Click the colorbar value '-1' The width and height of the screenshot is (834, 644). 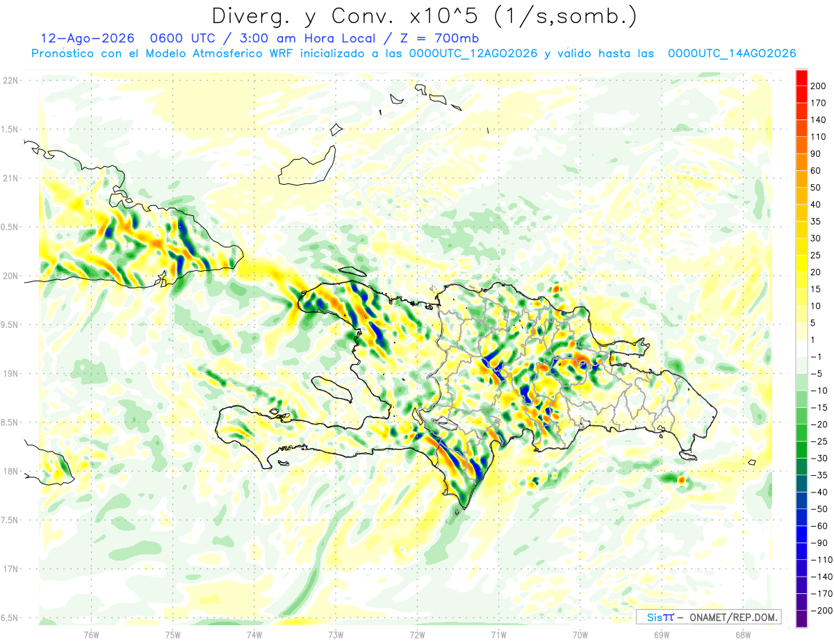[816, 356]
